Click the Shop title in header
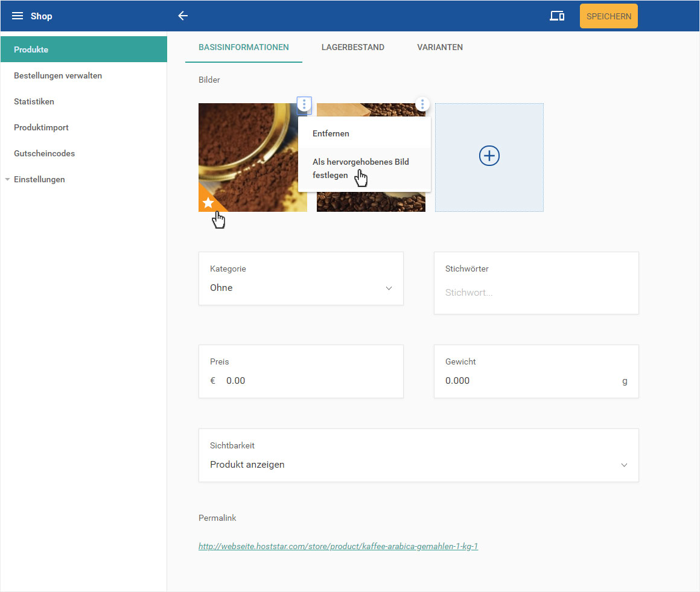700x592 pixels. click(x=42, y=16)
